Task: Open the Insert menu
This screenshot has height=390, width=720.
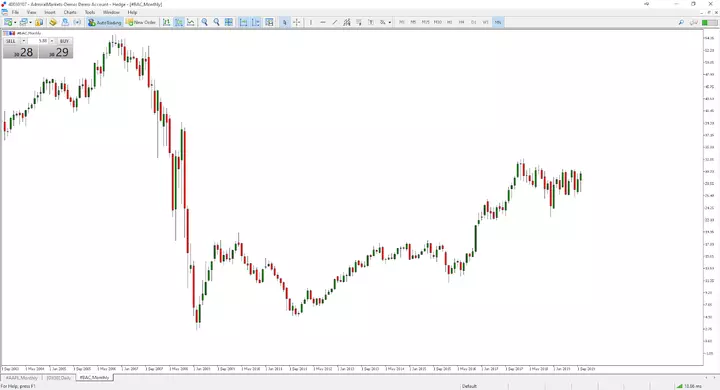Action: [x=50, y=12]
